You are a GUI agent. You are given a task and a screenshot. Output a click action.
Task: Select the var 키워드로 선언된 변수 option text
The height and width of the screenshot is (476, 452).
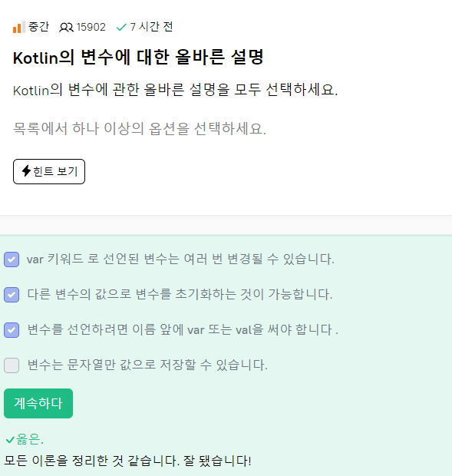pyautogui.click(x=180, y=259)
